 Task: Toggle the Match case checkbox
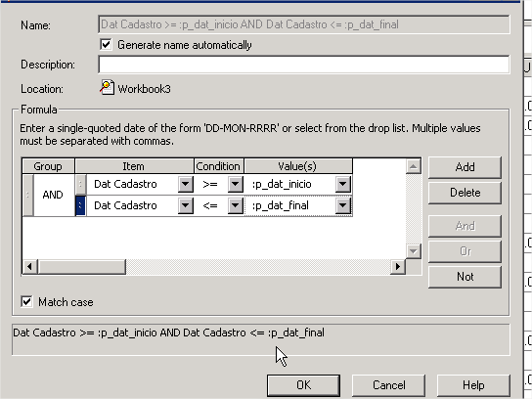point(26,301)
